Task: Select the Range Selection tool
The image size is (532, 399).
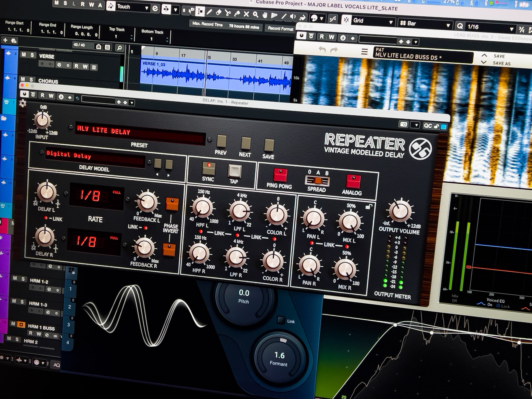Action: click(x=200, y=11)
